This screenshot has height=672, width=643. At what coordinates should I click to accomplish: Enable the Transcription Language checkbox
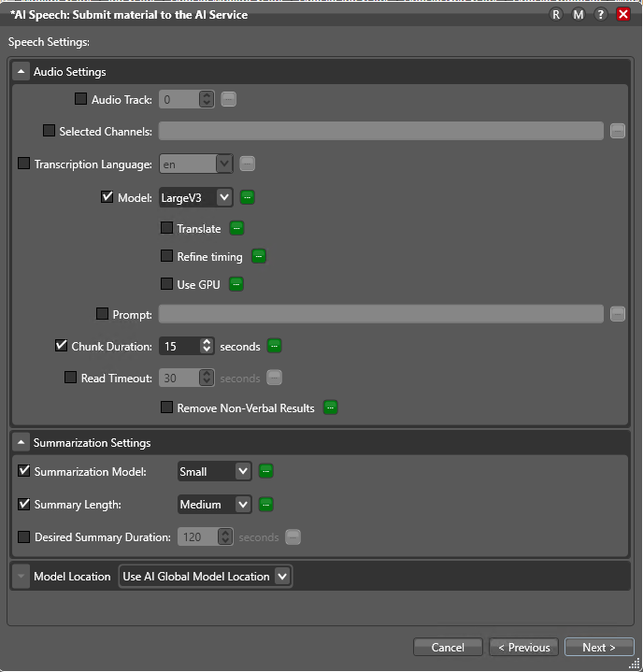(23, 164)
